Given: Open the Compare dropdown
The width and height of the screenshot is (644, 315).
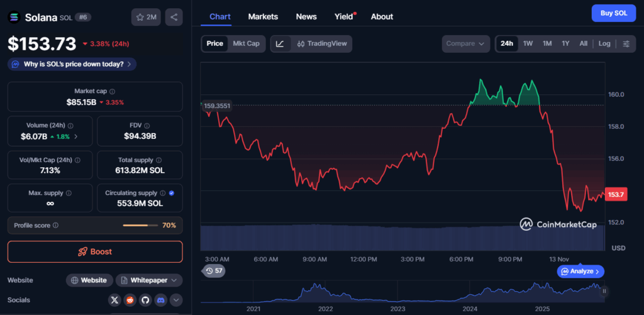Looking at the screenshot, I should coord(465,43).
